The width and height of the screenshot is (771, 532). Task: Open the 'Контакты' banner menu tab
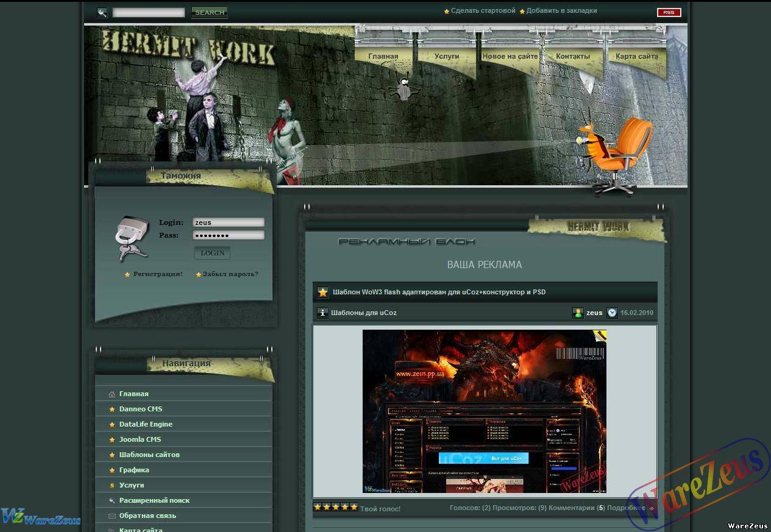coord(573,56)
